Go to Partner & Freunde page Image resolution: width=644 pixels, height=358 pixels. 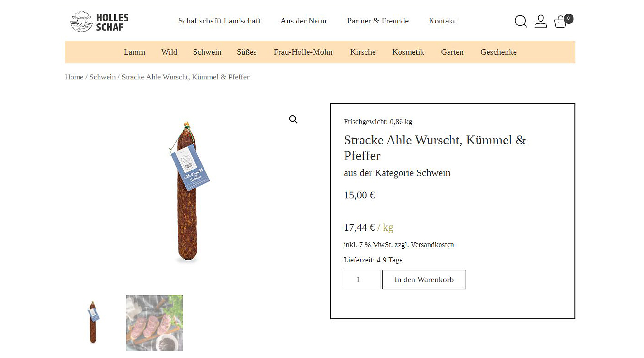(378, 21)
